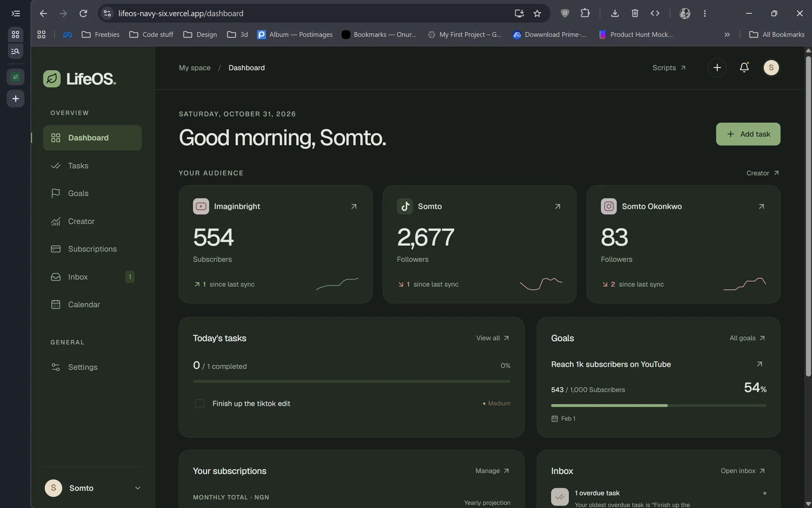Open browser extensions puzzle icon
The image size is (812, 508).
[585, 13]
